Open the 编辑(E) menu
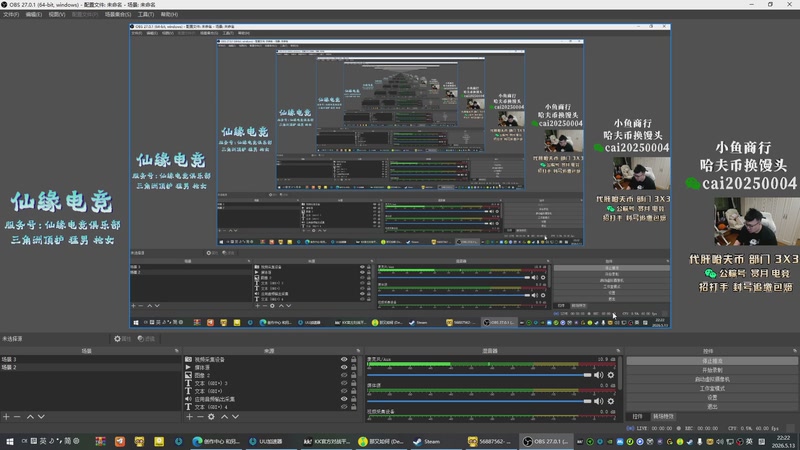Screen dimensions: 800x450 click(34, 14)
